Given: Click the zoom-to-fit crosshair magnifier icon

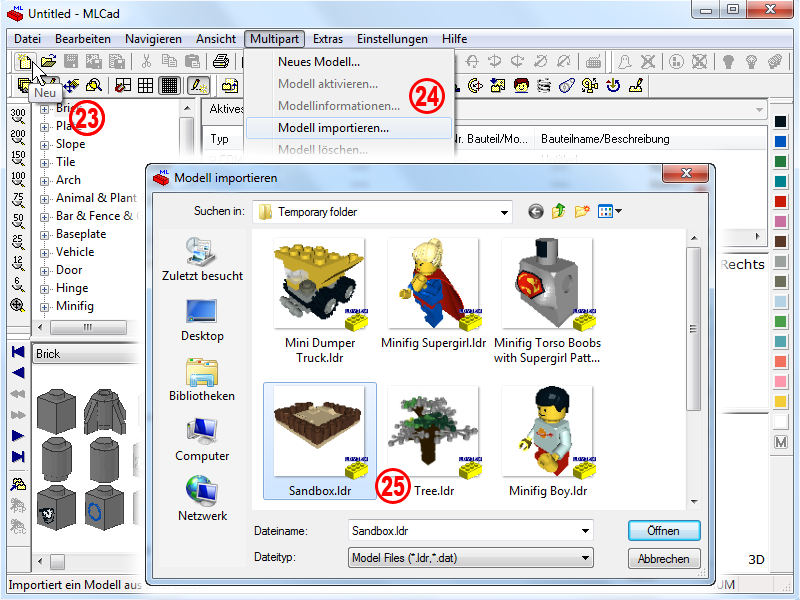Looking at the screenshot, I should 18,305.
